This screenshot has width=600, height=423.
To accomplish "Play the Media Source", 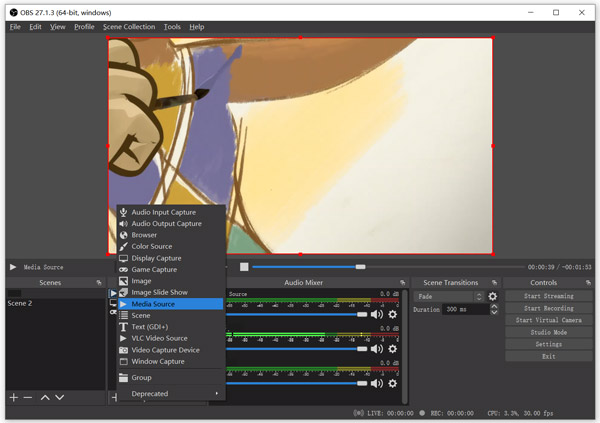I will [13, 267].
